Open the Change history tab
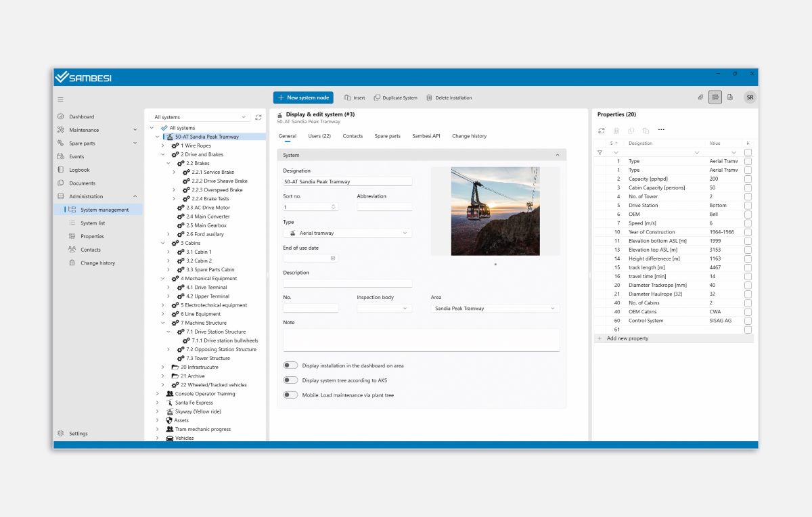This screenshot has height=517, width=812. 469,136
